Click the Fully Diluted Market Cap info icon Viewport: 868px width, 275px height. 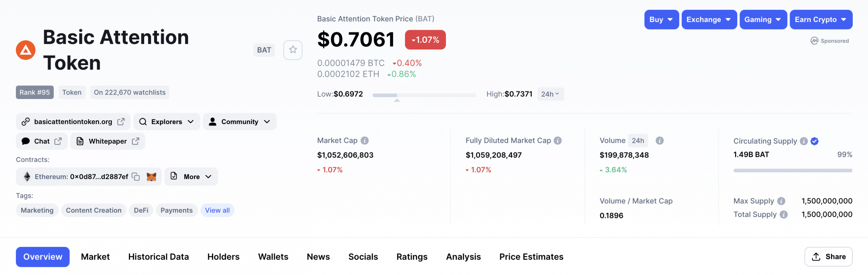(558, 140)
